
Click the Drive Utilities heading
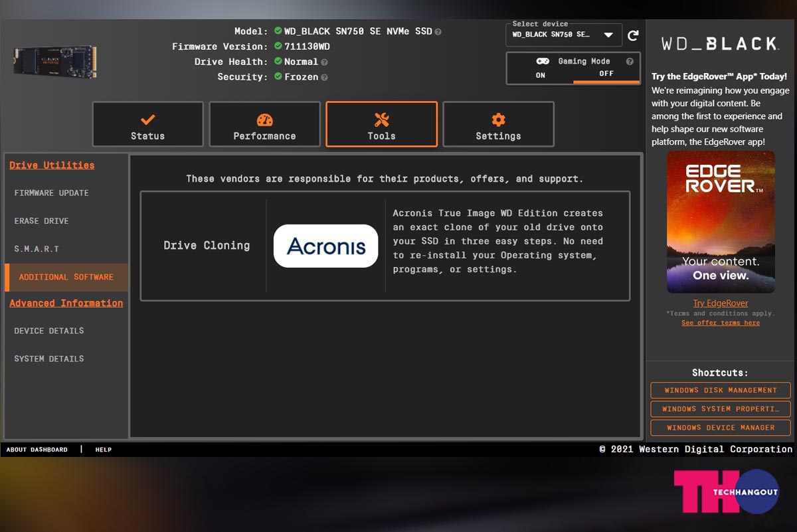click(x=52, y=165)
